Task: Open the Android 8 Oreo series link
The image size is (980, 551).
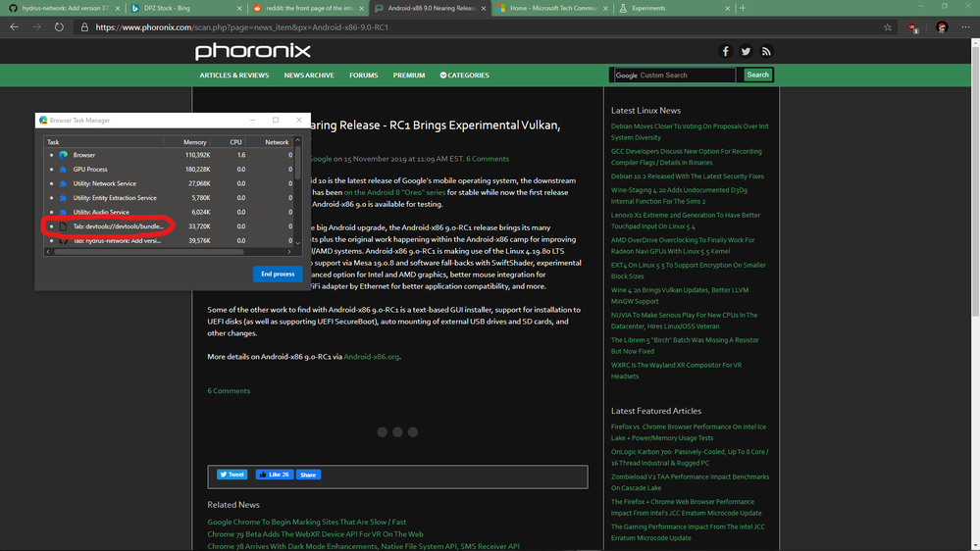Action: [x=394, y=192]
